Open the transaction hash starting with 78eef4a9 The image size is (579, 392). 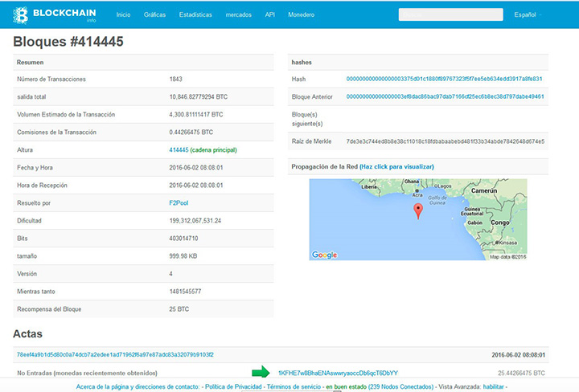pyautogui.click(x=115, y=354)
